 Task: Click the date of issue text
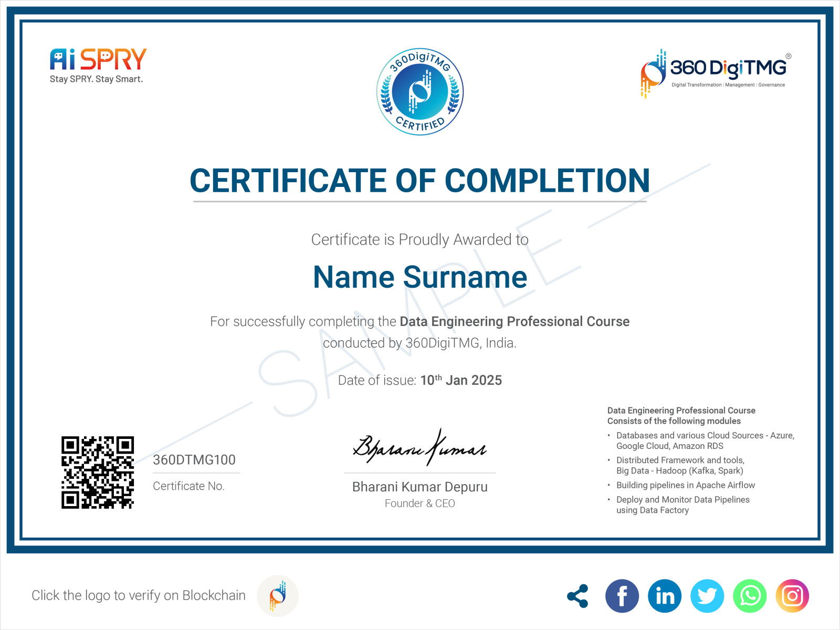419,380
